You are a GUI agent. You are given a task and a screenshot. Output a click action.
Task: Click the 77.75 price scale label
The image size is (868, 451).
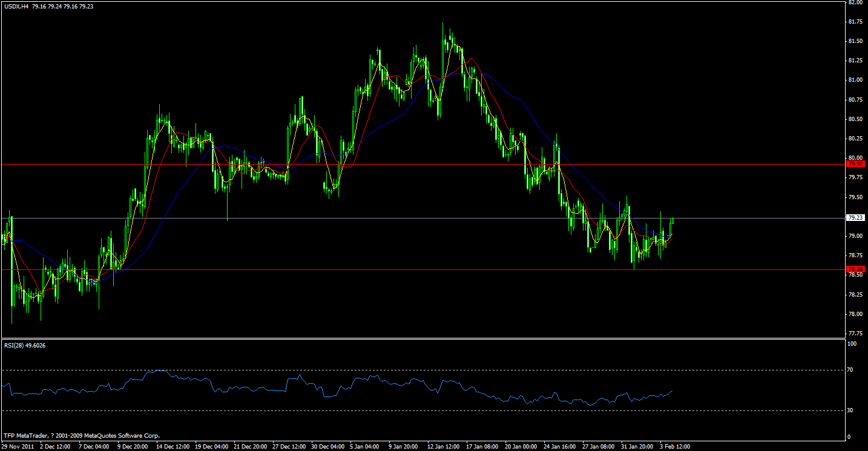(x=855, y=334)
